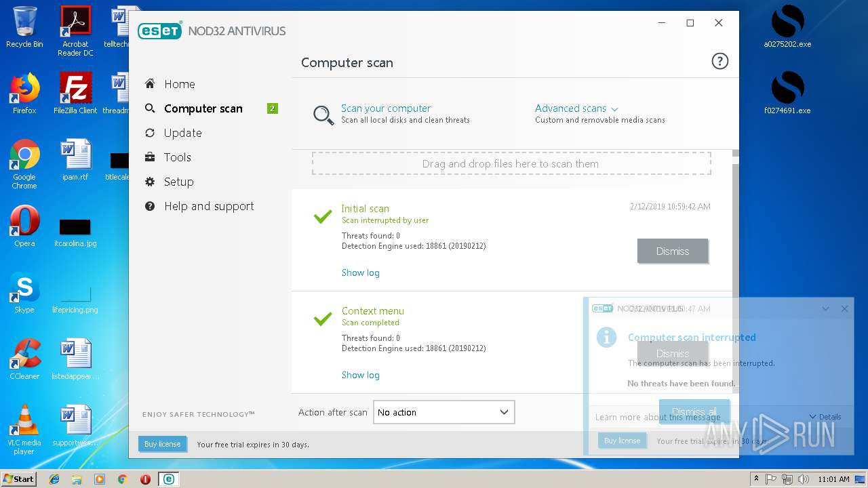
Task: Collapse notification with chevron icon
Action: [x=825, y=308]
